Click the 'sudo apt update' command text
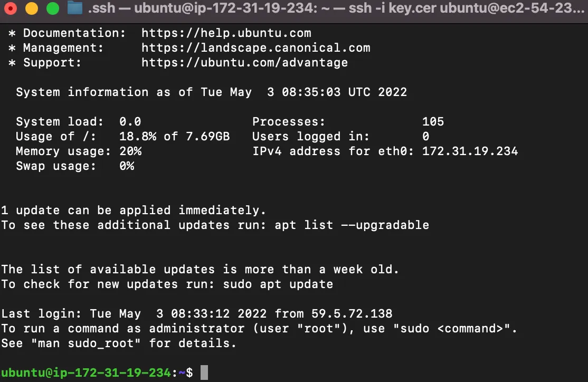This screenshot has width=588, height=382. coord(278,284)
